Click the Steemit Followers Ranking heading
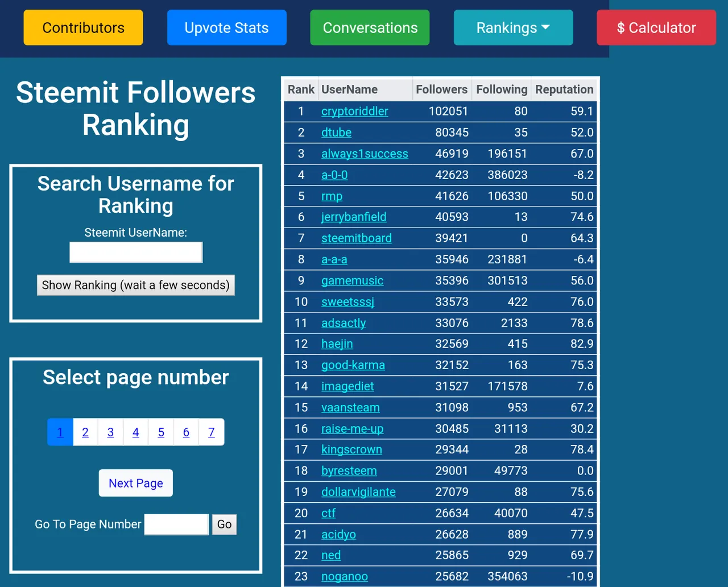Screen dimensions: 728x587 click(136, 109)
